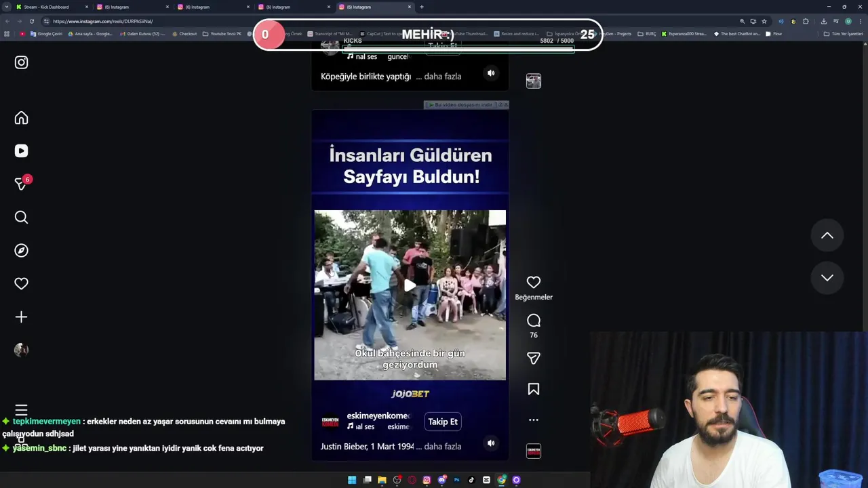868x488 pixels.
Task: Open CapCut from taskbar
Action: (x=486, y=480)
